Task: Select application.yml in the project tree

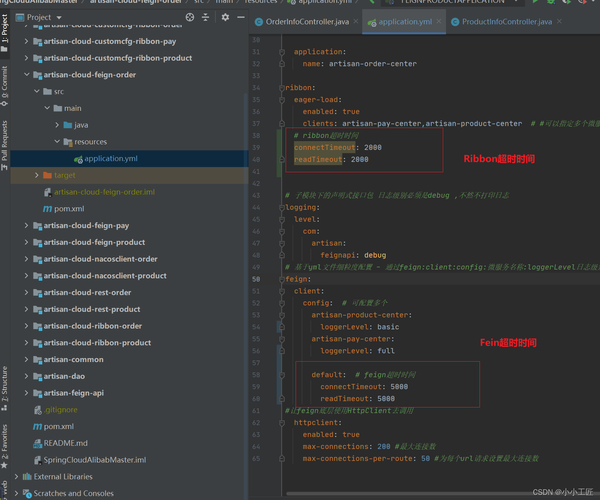Action: coord(110,158)
